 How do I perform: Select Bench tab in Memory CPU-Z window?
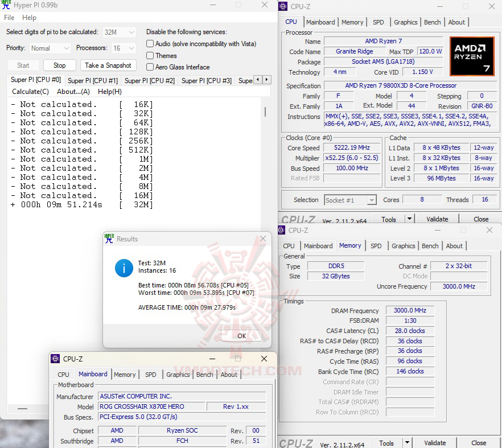coord(430,246)
